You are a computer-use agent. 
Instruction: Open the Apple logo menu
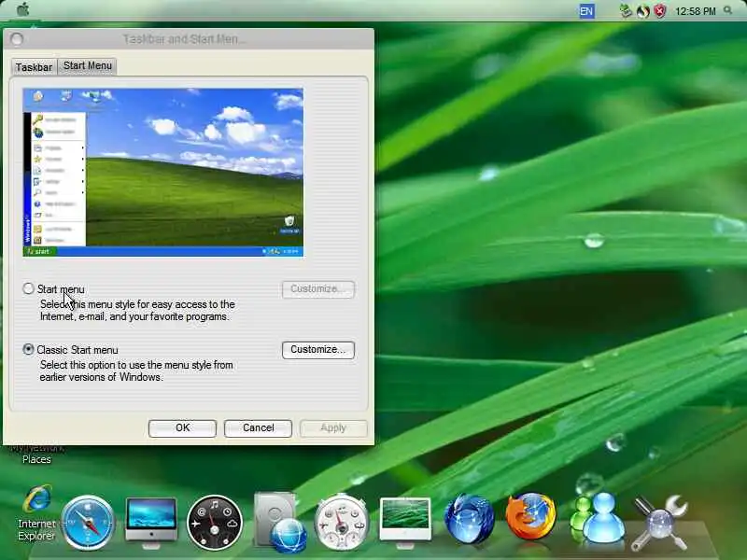22,9
